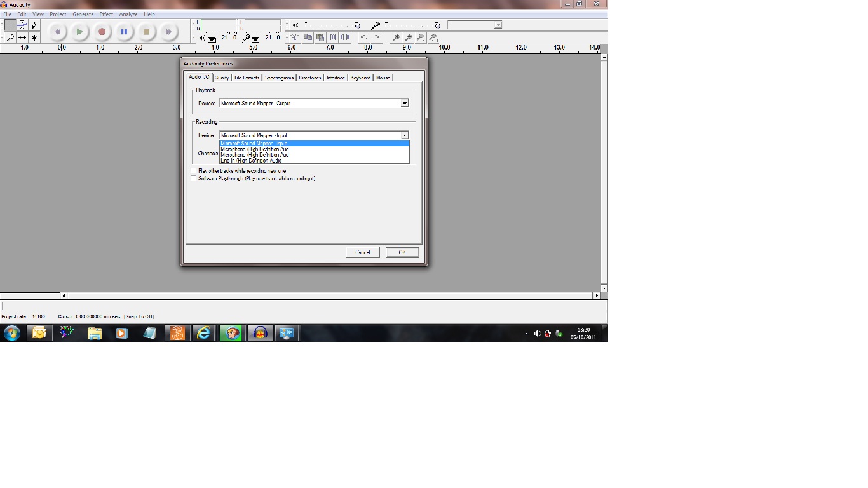
Task: Confirm preferences with the OK button
Action: 402,252
